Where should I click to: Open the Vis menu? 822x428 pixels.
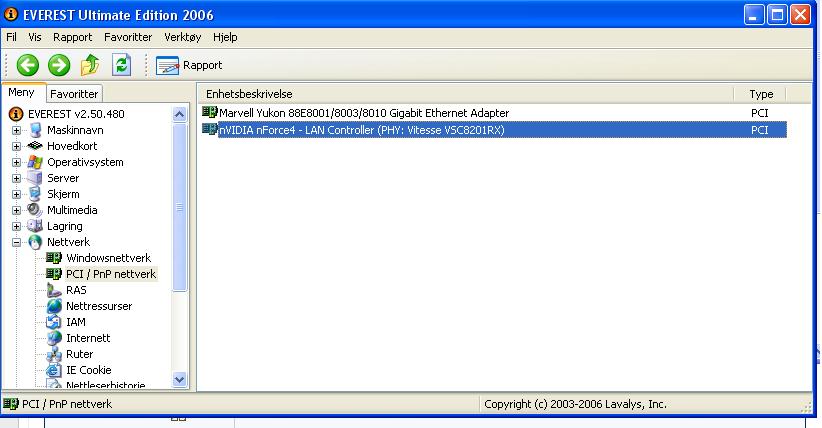tap(35, 37)
